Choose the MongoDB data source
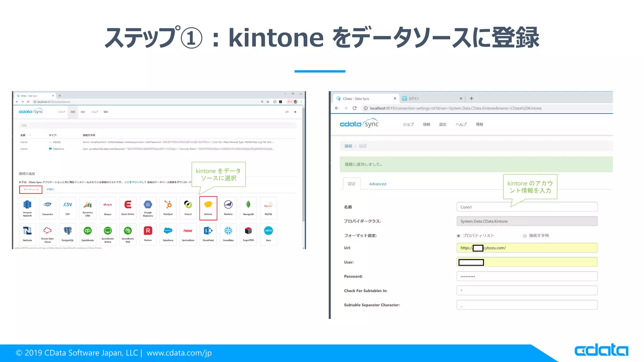This screenshot has height=362, width=644. point(248,208)
